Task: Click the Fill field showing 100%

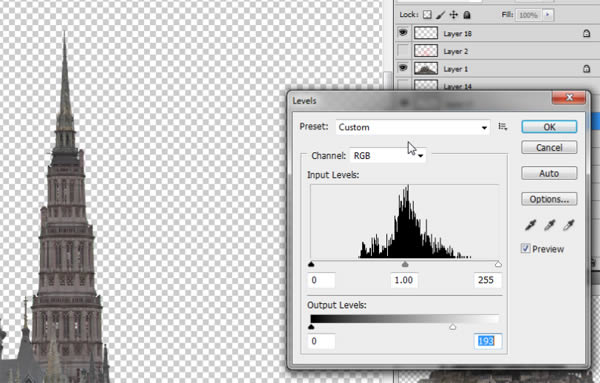Action: pos(529,15)
